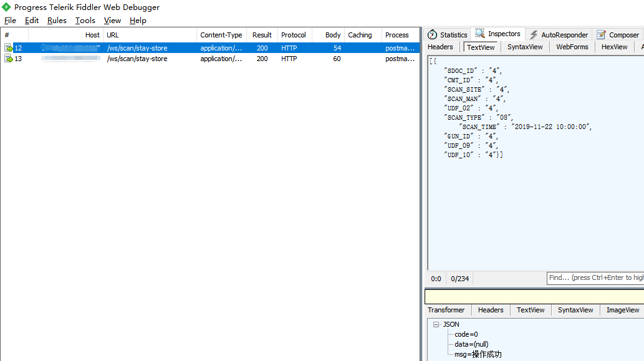Switch to the HexView tab
This screenshot has height=361, width=644.
click(614, 46)
